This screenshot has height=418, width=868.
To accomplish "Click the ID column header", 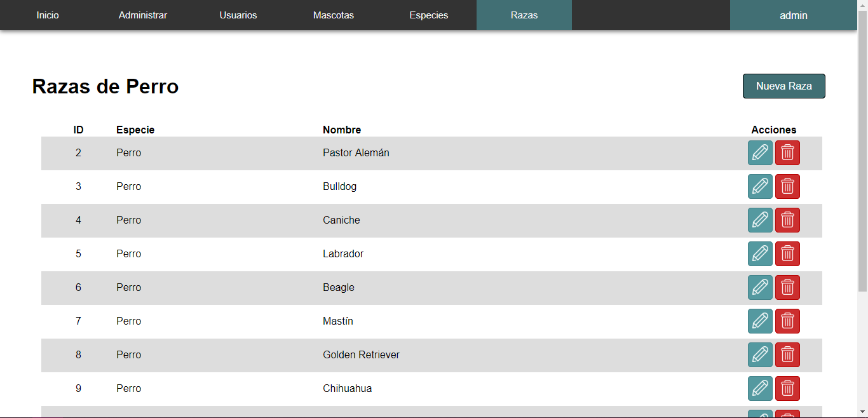I will point(78,130).
